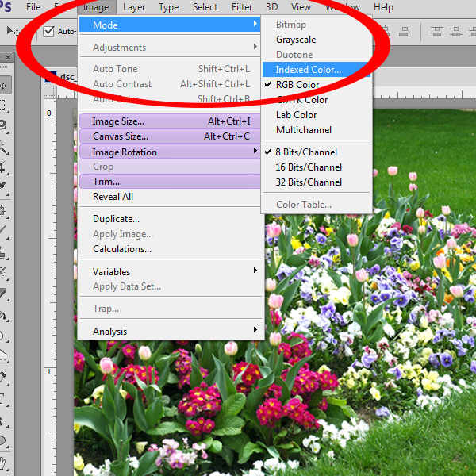Image resolution: width=476 pixels, height=476 pixels.
Task: Choose Duplicate... from the Image menu
Action: 170,219
